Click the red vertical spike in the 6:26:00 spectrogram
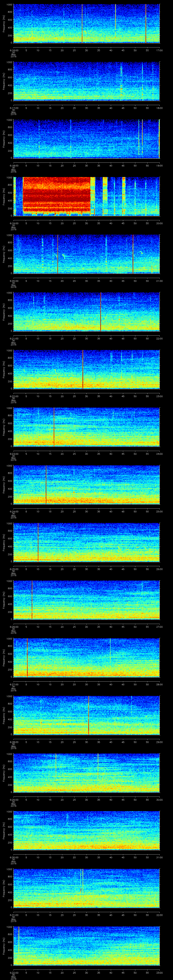 click(x=32, y=600)
